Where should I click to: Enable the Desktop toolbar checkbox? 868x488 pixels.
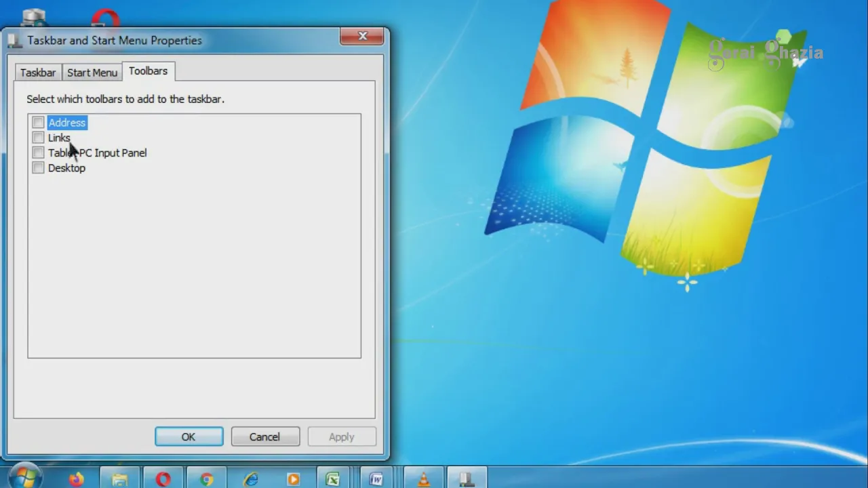coord(38,168)
